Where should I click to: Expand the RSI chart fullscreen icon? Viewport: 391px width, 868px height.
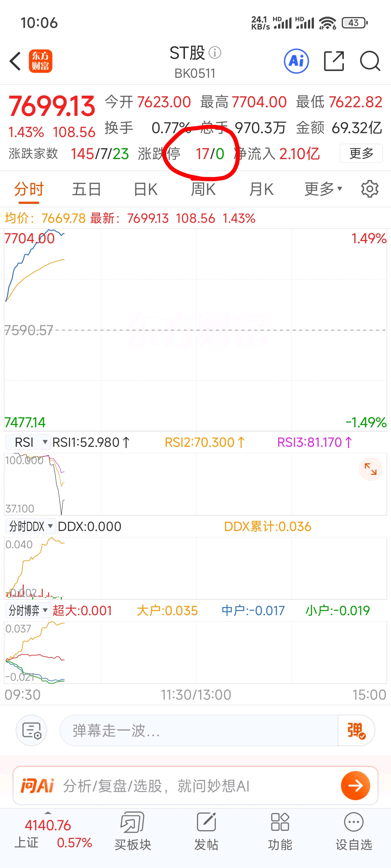(370, 469)
